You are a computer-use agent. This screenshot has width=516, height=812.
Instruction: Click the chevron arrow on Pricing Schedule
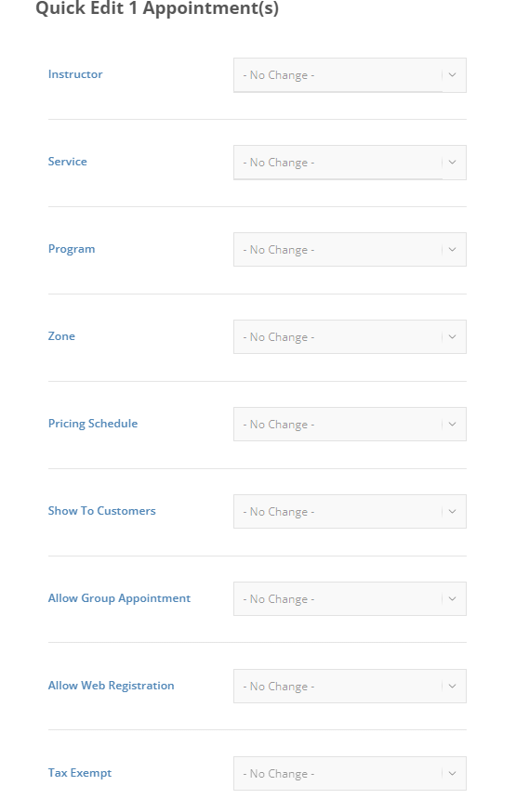[x=452, y=425]
